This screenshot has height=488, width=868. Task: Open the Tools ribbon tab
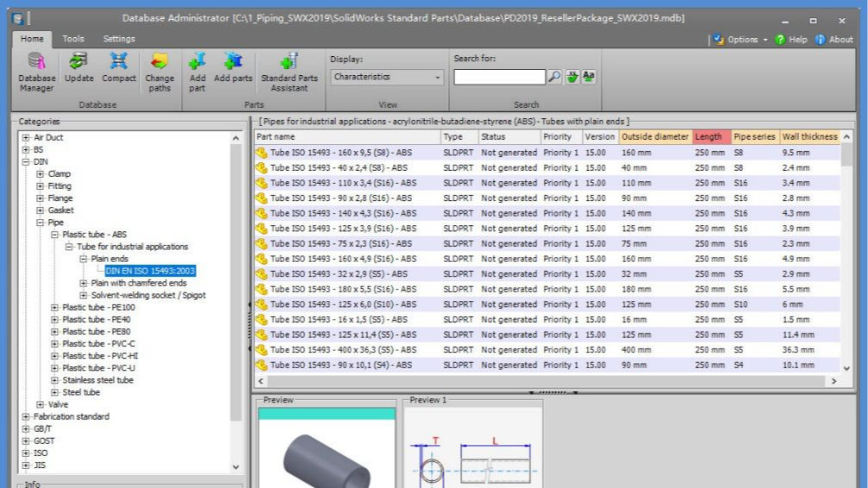[73, 39]
